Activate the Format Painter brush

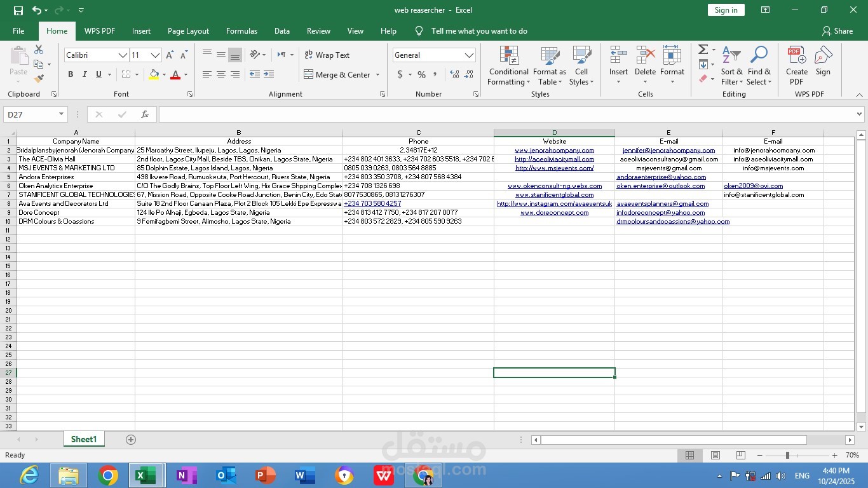pyautogui.click(x=39, y=79)
